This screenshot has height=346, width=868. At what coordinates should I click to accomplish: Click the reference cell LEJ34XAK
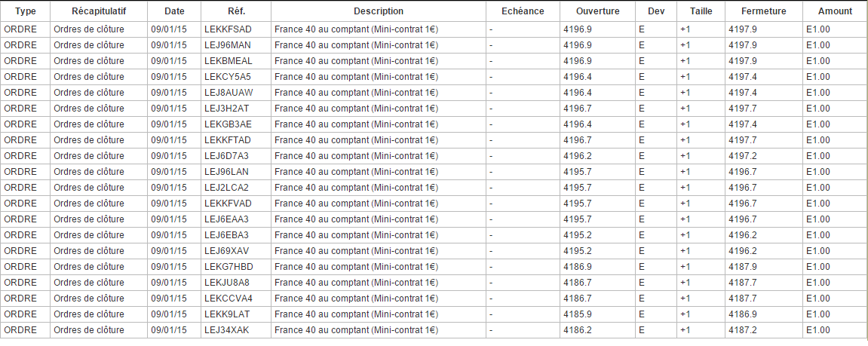point(226,330)
